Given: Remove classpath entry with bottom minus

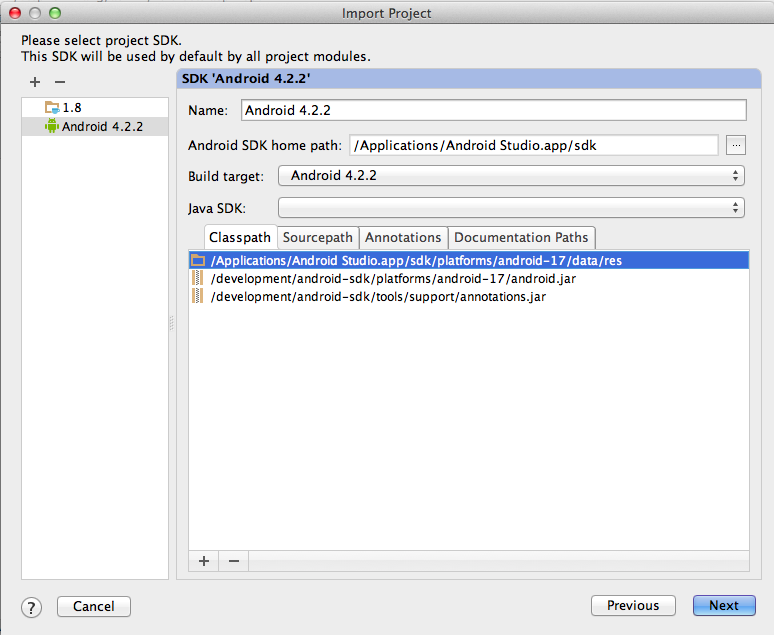Looking at the screenshot, I should [x=234, y=561].
